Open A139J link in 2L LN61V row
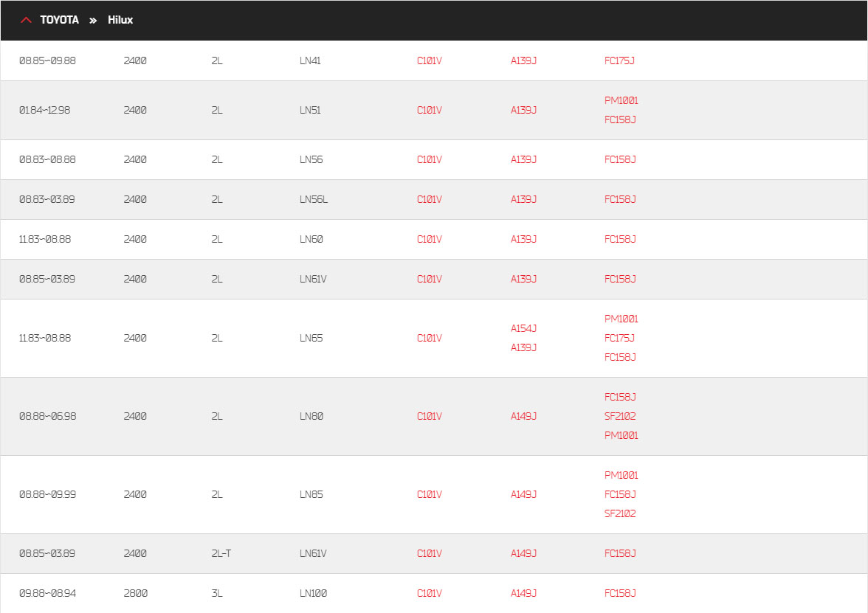Image resolution: width=868 pixels, height=613 pixels. [523, 279]
